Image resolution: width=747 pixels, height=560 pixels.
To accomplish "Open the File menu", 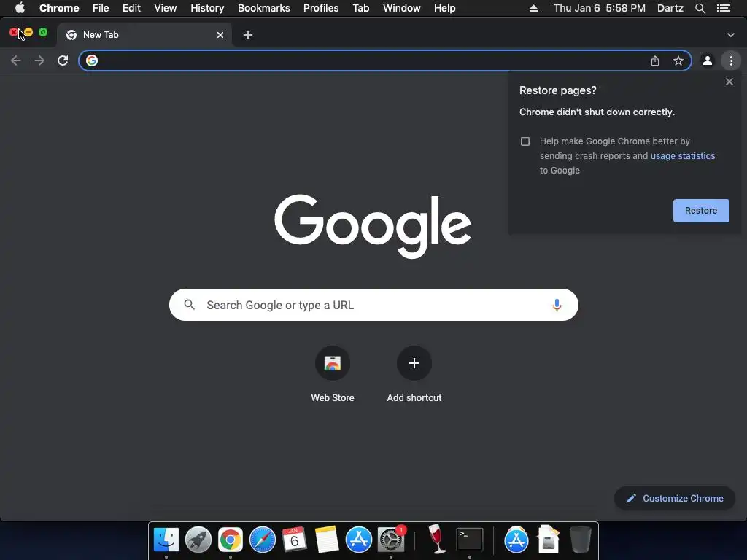I will 101,8.
